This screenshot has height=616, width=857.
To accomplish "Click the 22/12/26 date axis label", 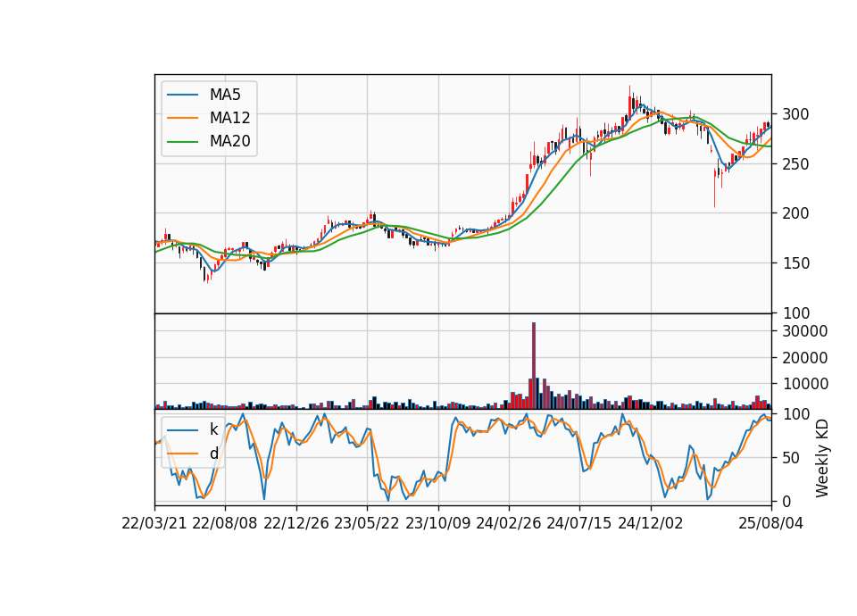I will (x=296, y=523).
